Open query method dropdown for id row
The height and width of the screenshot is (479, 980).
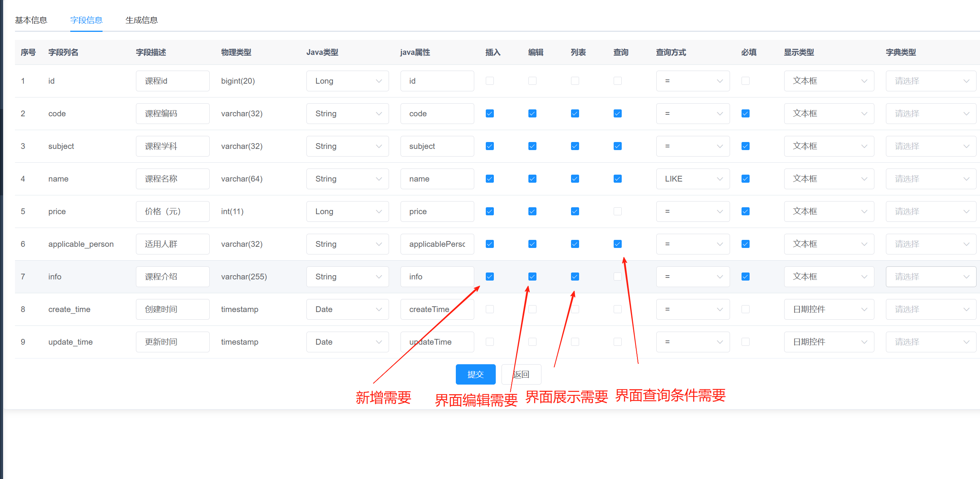(692, 81)
